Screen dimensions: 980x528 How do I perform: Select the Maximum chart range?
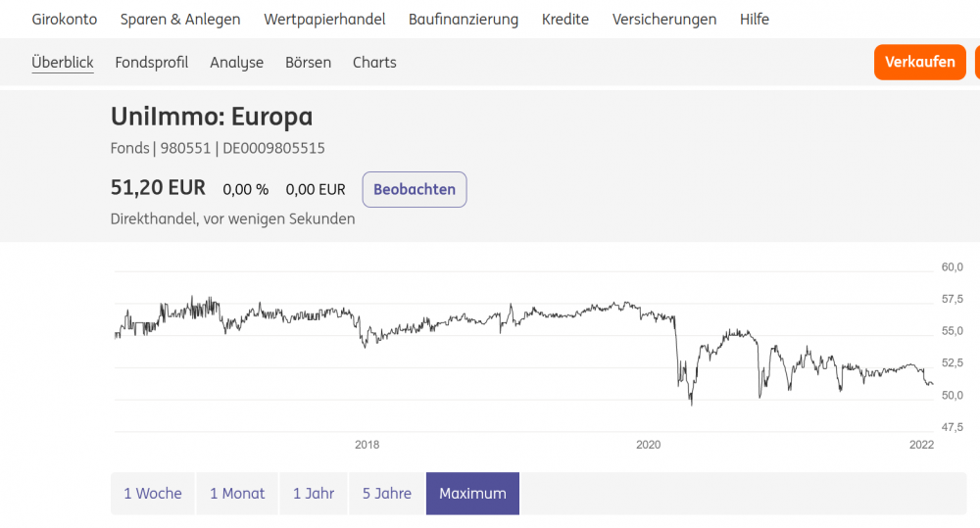[x=472, y=494]
